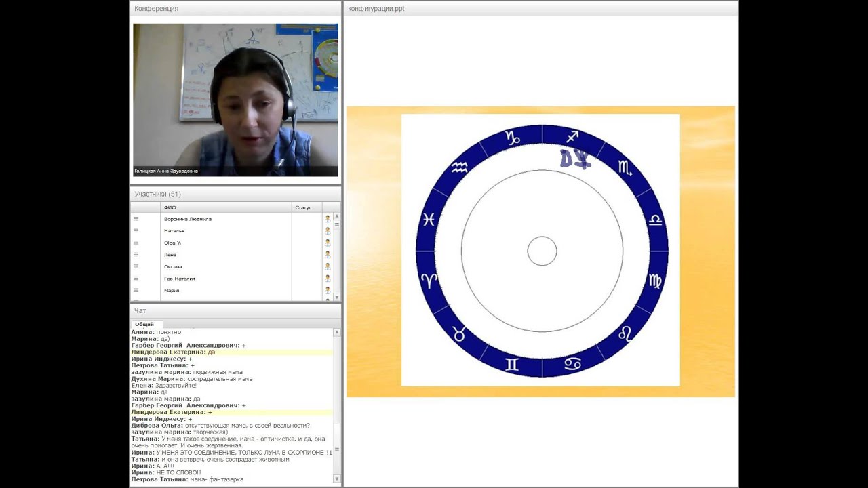Click the chat scroll-up arrow
868x488 pixels.
point(337,332)
